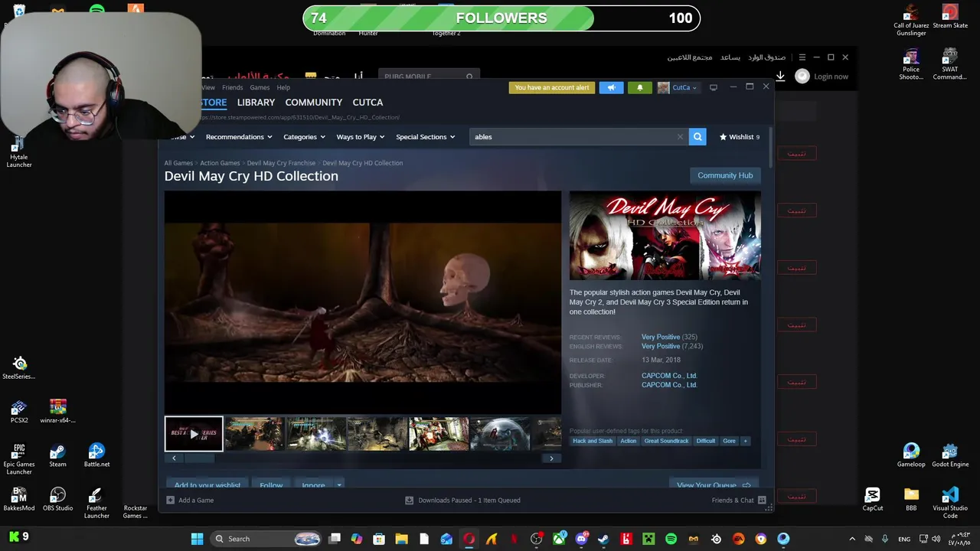The width and height of the screenshot is (980, 551).
Task: Click Login now in background window
Action: coord(831,77)
